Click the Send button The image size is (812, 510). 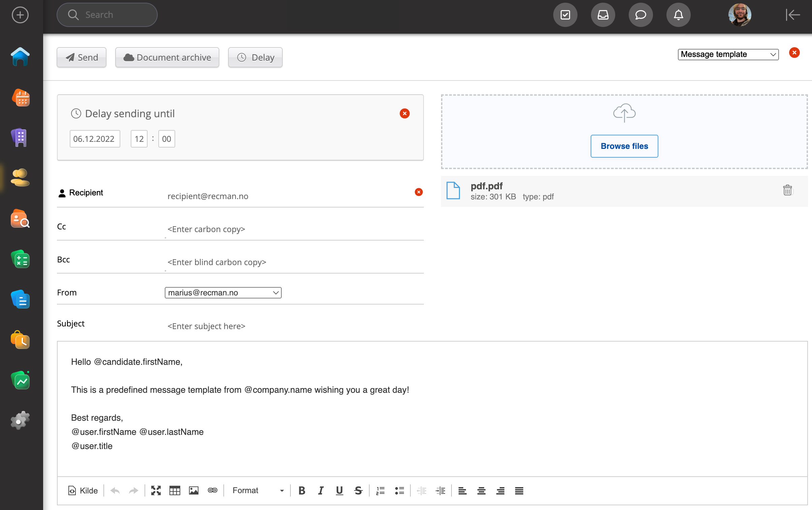pyautogui.click(x=82, y=57)
